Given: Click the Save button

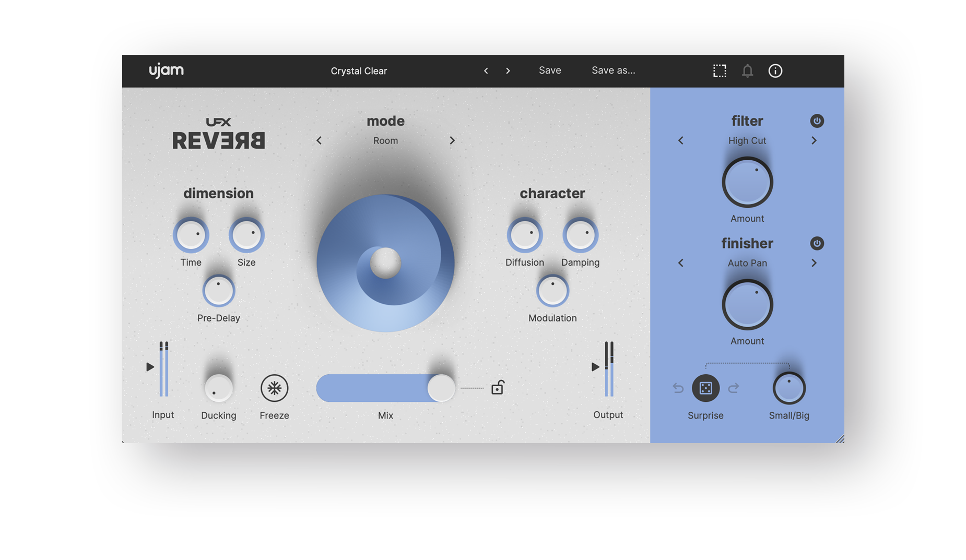Looking at the screenshot, I should pyautogui.click(x=550, y=70).
